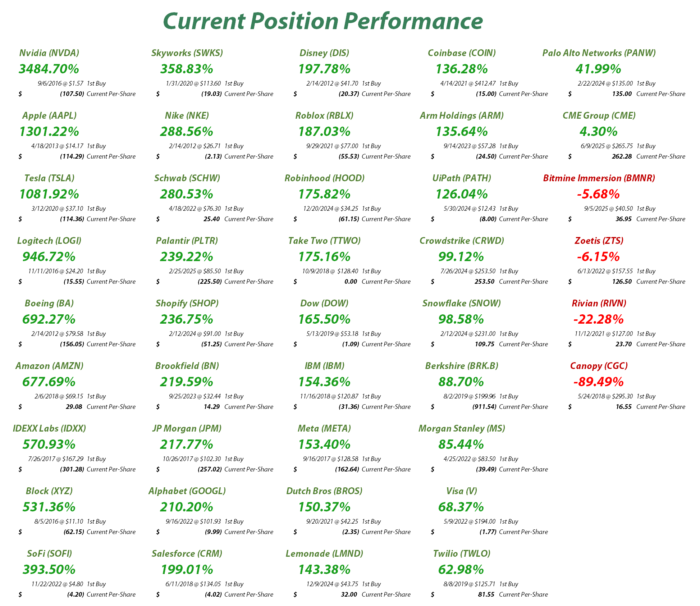Click Apple's 1301.22% return figure

click(x=49, y=131)
